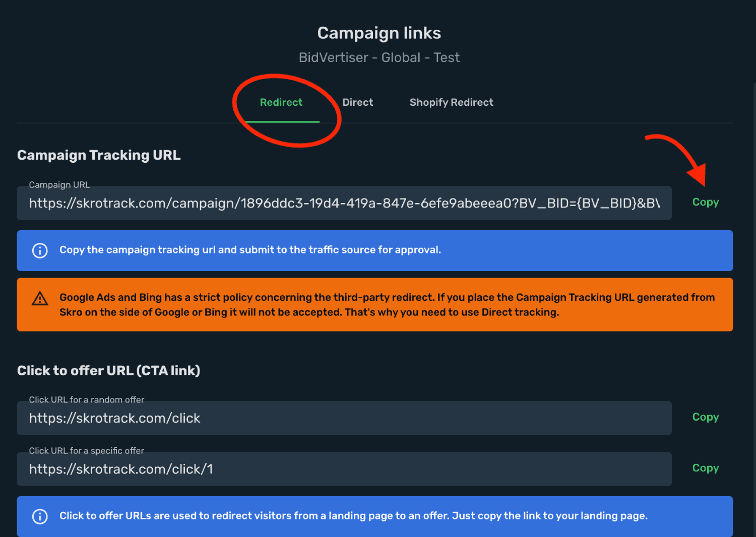The height and width of the screenshot is (537, 756).
Task: Click the 'Campaign links' heading
Action: (379, 33)
